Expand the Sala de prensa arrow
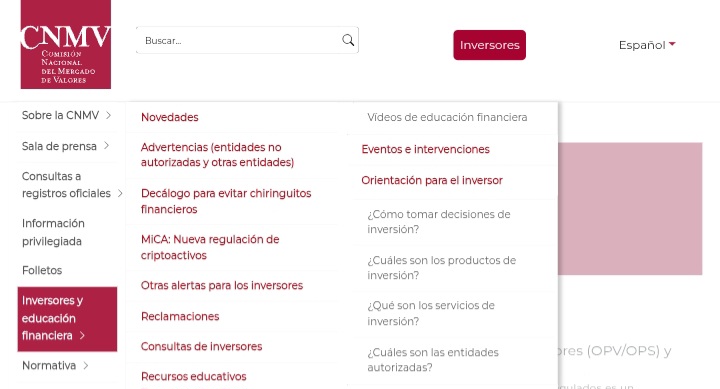 click(x=107, y=146)
